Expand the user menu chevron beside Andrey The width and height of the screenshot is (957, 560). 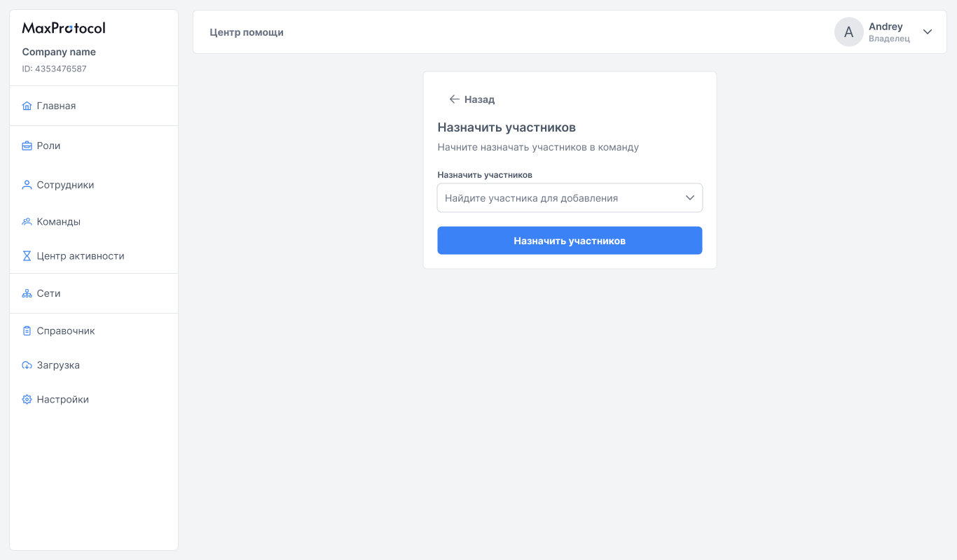[928, 32]
